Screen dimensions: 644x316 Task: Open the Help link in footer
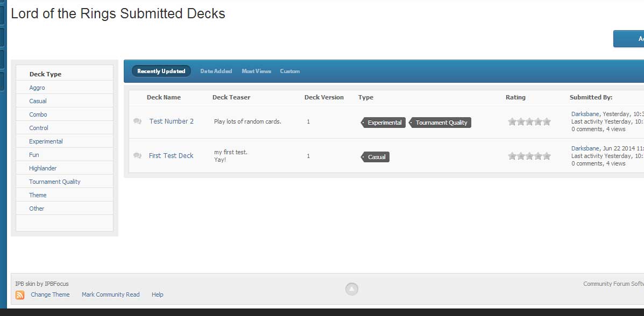point(157,295)
